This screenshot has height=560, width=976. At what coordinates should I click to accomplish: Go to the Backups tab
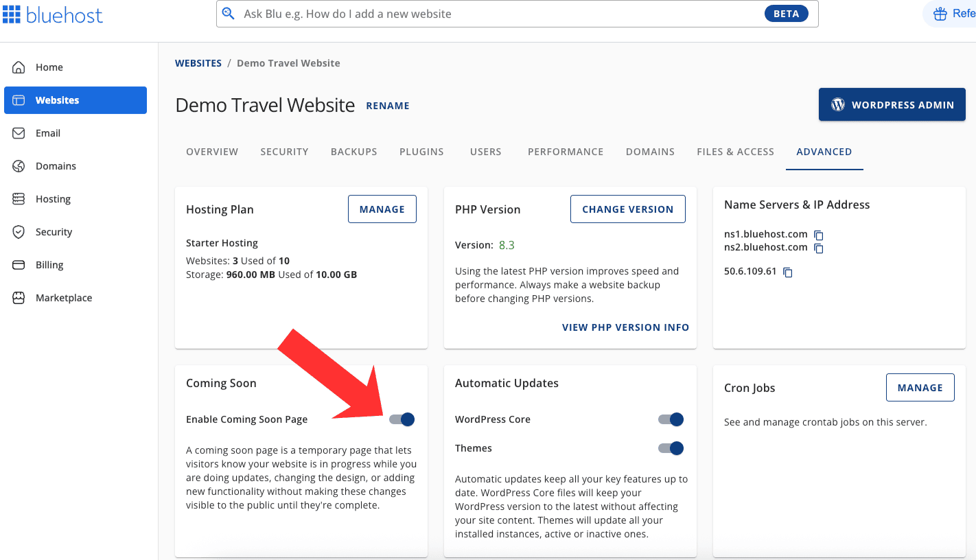pyautogui.click(x=354, y=152)
